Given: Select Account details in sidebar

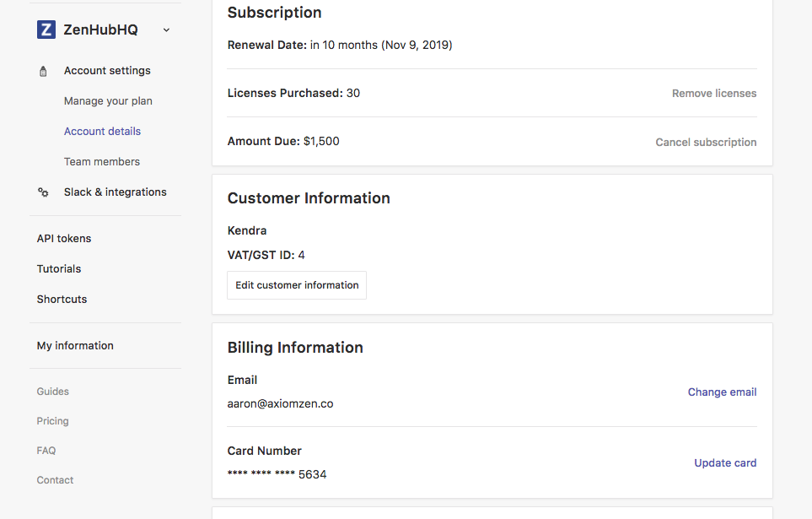Looking at the screenshot, I should [x=102, y=132].
